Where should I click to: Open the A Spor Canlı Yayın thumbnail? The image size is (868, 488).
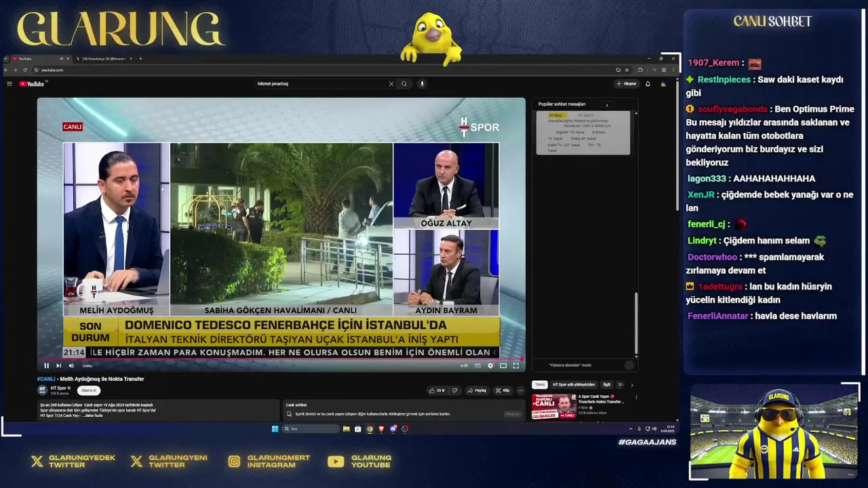[554, 406]
